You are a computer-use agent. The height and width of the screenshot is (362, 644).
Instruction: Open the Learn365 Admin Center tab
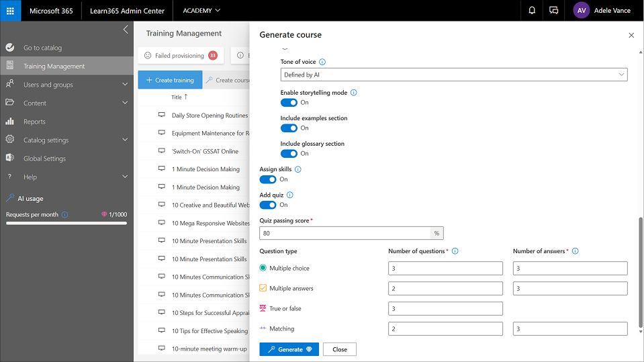coord(127,11)
